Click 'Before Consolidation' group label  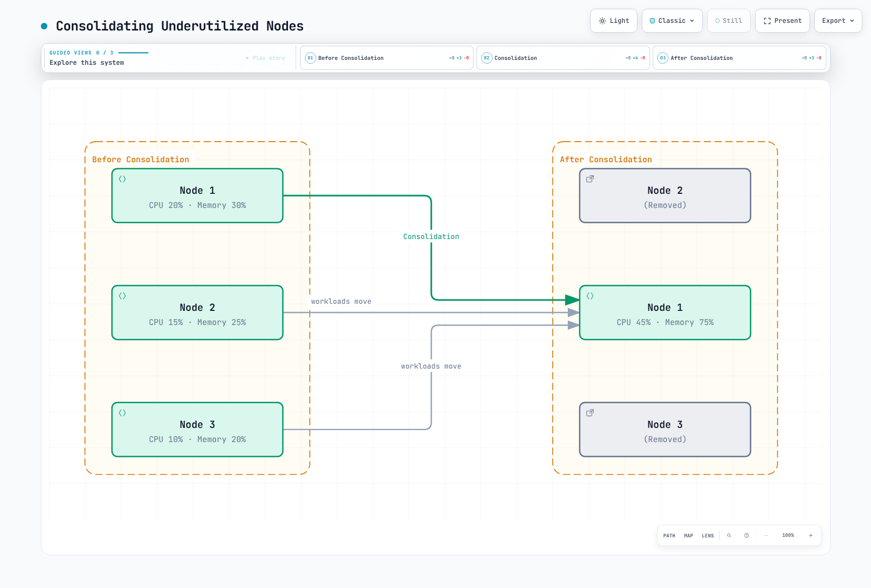(x=140, y=160)
